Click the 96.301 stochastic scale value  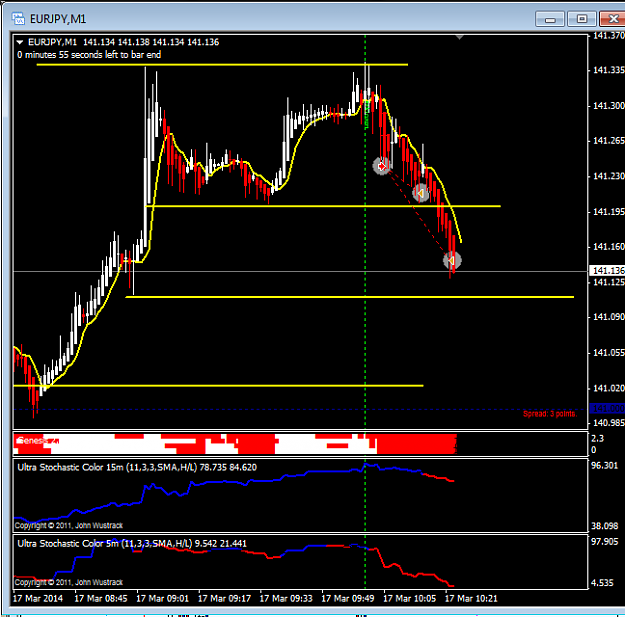605,466
